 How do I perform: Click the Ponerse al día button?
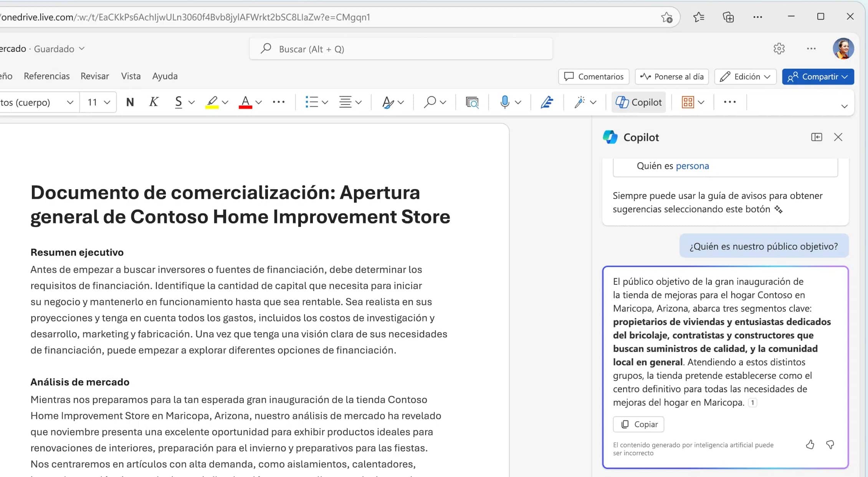click(672, 77)
